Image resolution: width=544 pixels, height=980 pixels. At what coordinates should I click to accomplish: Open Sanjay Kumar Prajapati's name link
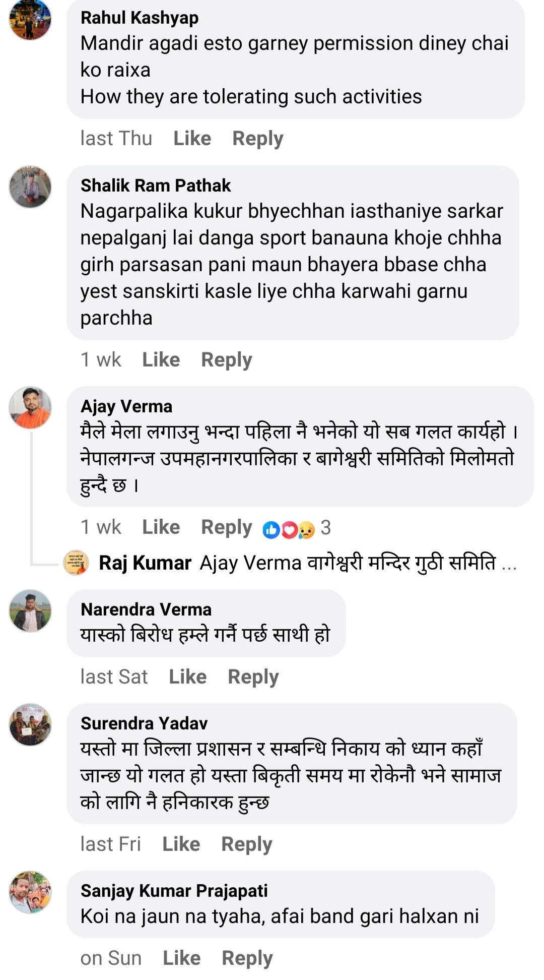click(x=174, y=891)
